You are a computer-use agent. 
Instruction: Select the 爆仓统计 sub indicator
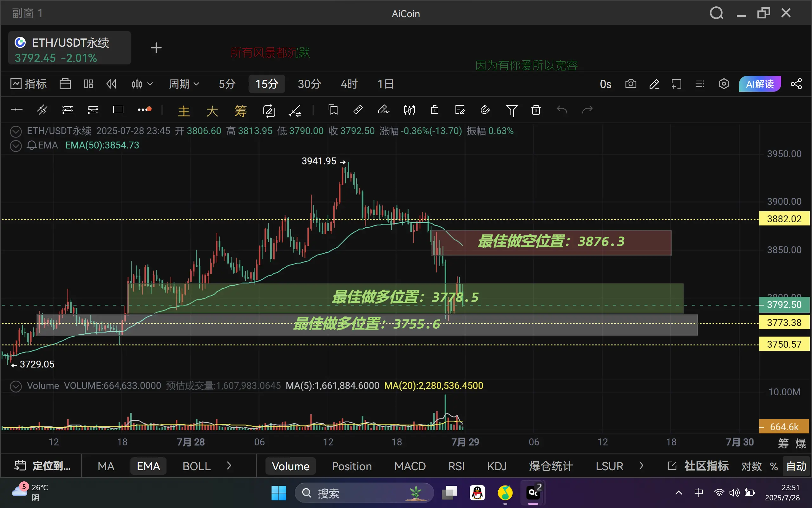click(551, 466)
